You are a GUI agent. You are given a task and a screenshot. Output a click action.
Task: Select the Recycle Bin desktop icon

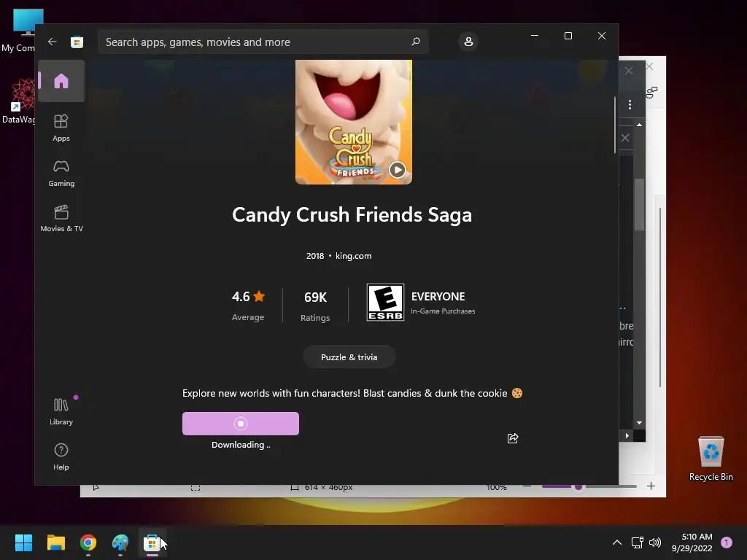pos(711,459)
